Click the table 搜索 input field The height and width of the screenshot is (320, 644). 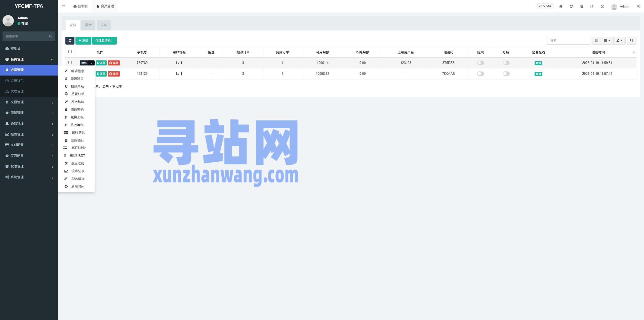(569, 41)
